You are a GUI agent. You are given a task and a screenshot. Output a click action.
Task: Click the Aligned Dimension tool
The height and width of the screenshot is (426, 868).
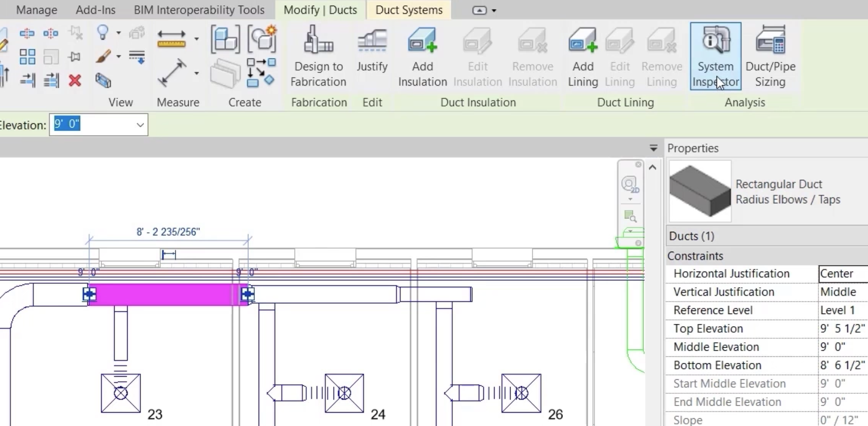(172, 73)
